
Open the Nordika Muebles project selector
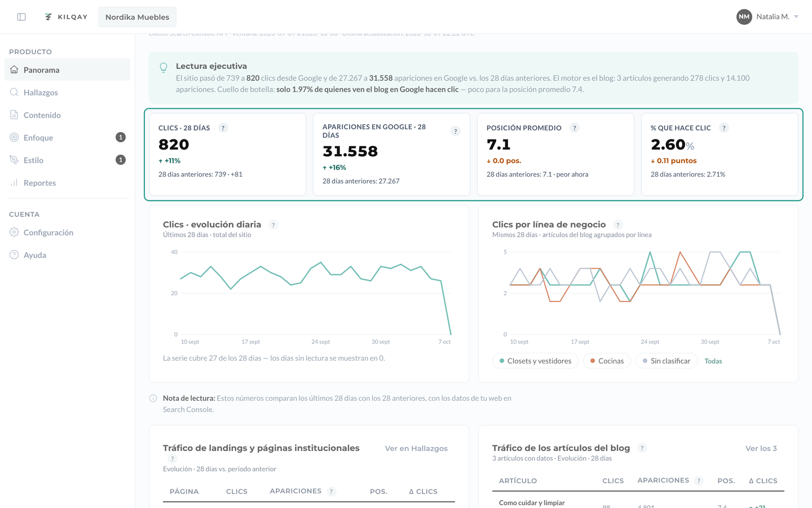(x=137, y=17)
